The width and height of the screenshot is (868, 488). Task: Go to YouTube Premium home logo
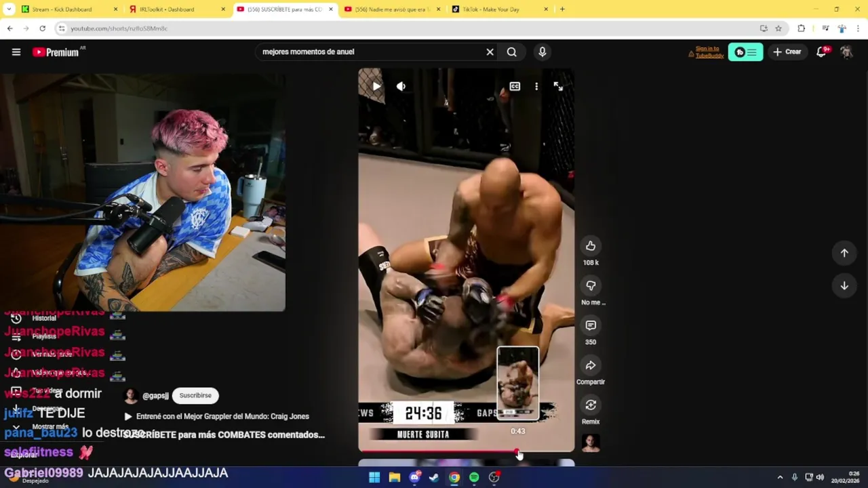pyautogui.click(x=56, y=52)
